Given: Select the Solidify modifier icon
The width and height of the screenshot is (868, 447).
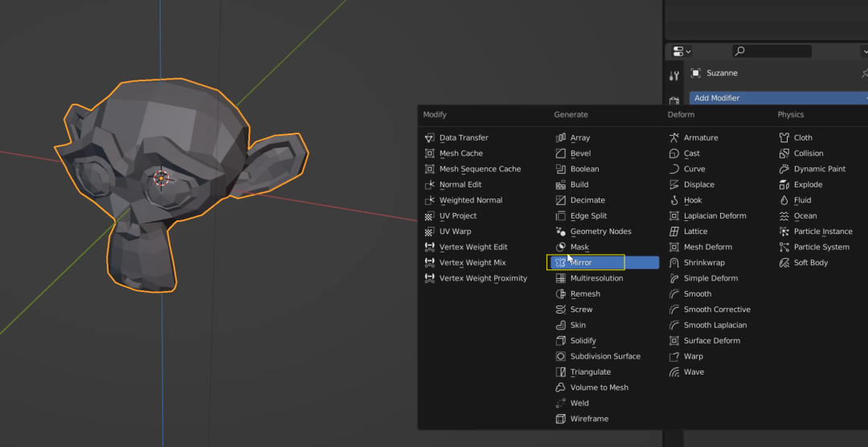Looking at the screenshot, I should (x=561, y=341).
